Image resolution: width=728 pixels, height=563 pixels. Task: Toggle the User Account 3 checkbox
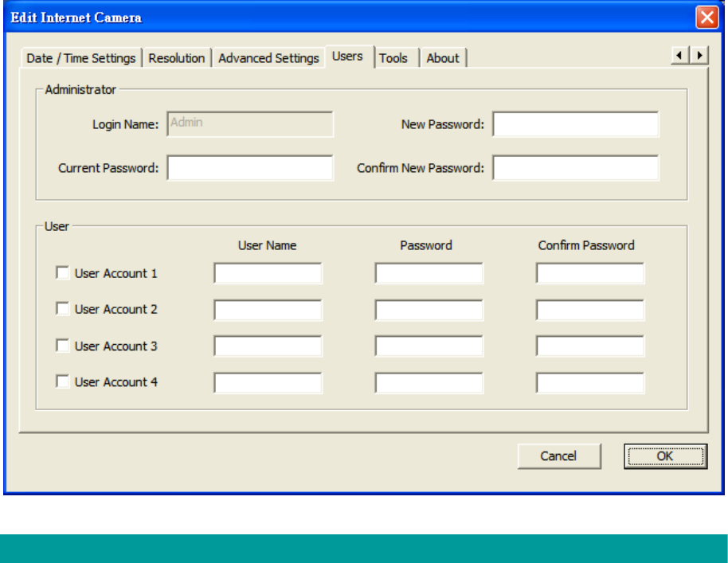(x=62, y=346)
